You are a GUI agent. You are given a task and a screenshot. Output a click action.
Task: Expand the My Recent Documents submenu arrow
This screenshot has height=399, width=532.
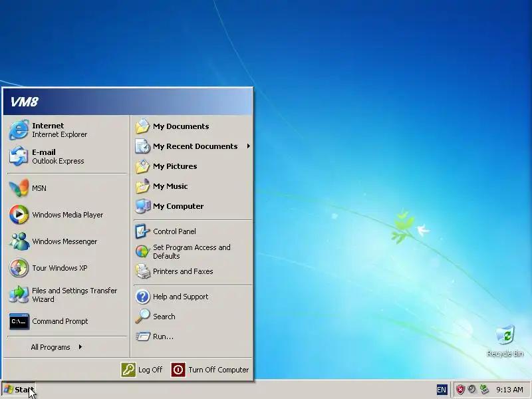[x=248, y=146]
